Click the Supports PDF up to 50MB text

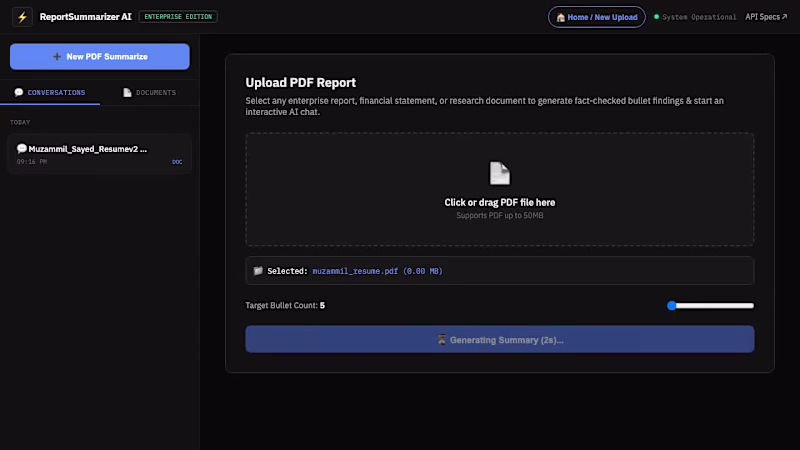pos(499,215)
